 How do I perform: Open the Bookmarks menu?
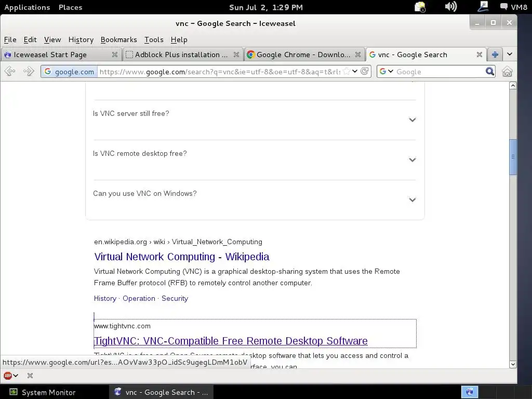pos(119,39)
